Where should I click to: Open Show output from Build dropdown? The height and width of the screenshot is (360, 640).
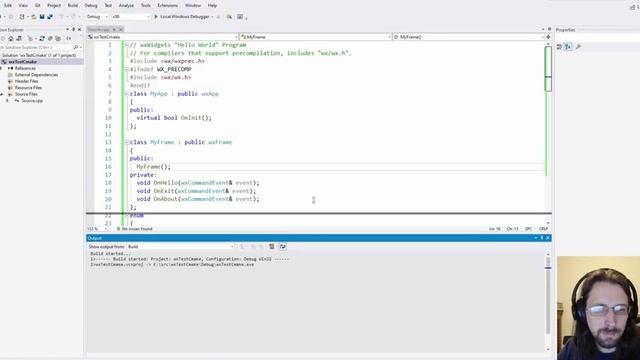pyautogui.click(x=180, y=247)
